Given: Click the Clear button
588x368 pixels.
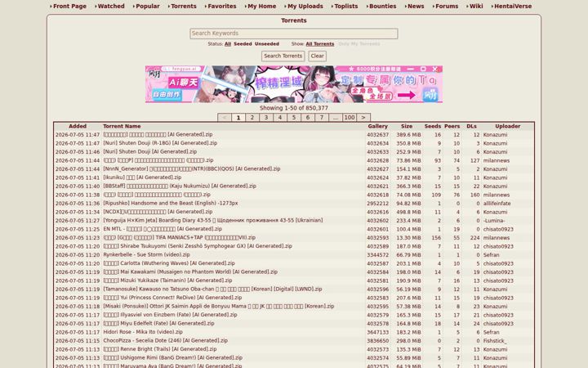Looking at the screenshot, I should [x=317, y=56].
